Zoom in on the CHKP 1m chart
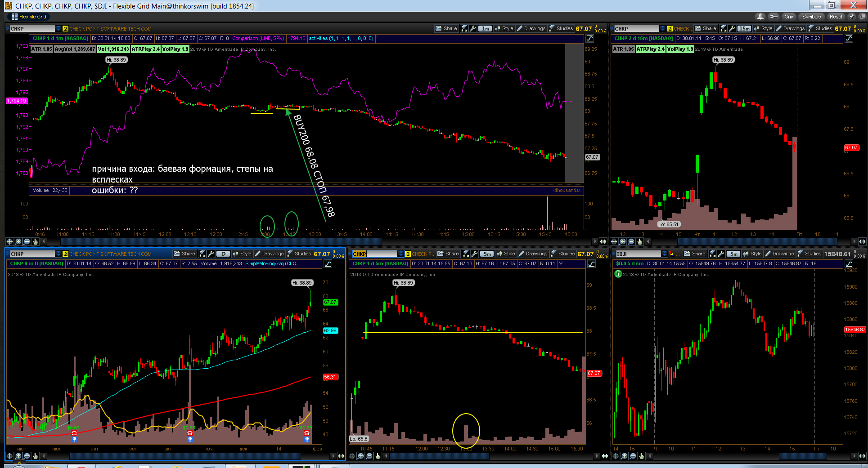This screenshot has width=868, height=468. [x=18, y=241]
